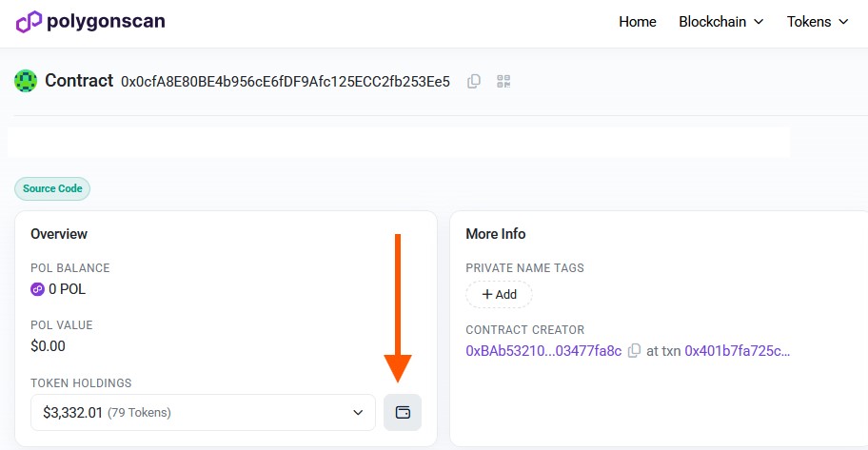Copy the contract creator address
The height and width of the screenshot is (450, 868).
[635, 351]
